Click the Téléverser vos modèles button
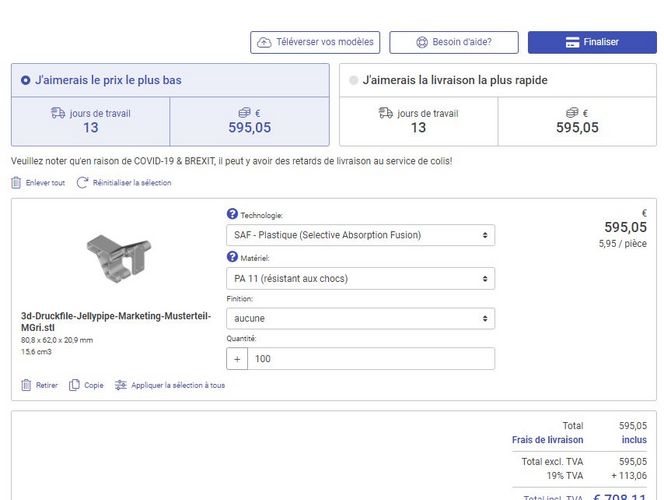Screen dimensions: 664x500 pyautogui.click(x=315, y=42)
